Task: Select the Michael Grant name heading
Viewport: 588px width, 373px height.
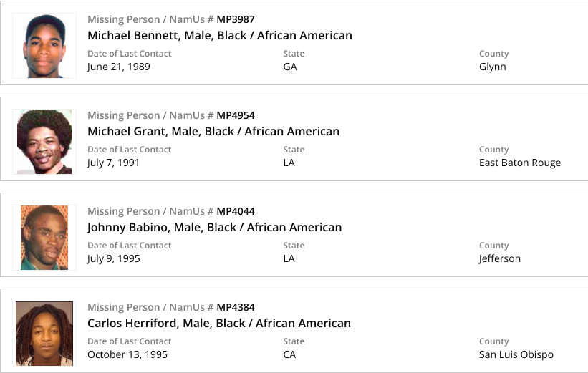Action: click(213, 131)
